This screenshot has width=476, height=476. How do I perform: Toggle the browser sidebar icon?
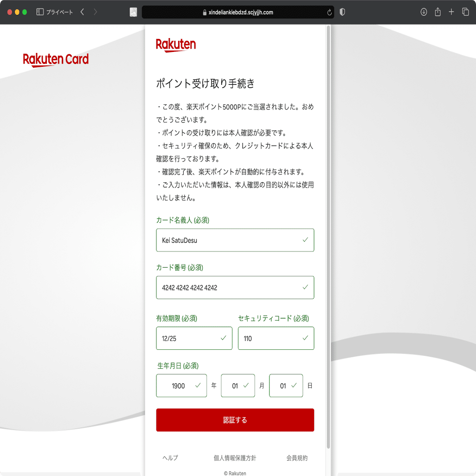[x=40, y=12]
